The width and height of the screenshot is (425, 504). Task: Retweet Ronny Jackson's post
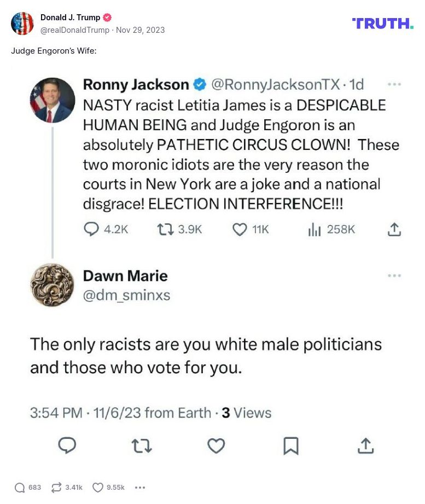pos(164,229)
